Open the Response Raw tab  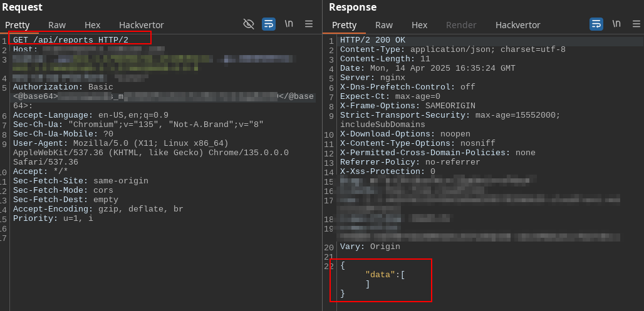tap(383, 25)
